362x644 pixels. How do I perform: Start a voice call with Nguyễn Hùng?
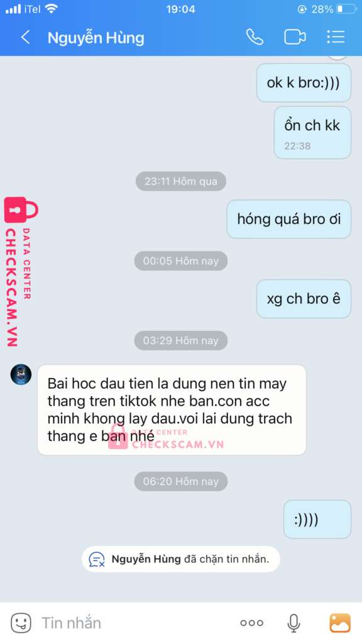coord(255,37)
